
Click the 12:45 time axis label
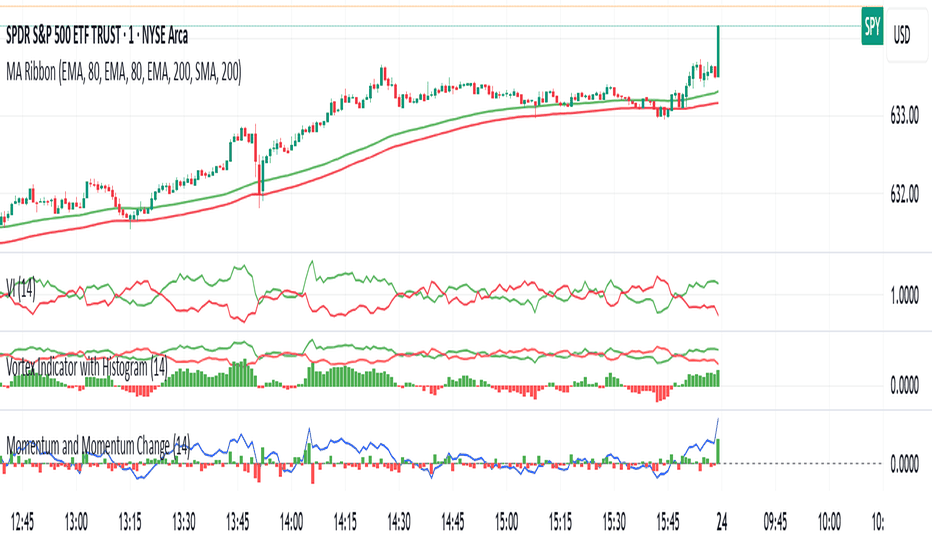pos(22,522)
